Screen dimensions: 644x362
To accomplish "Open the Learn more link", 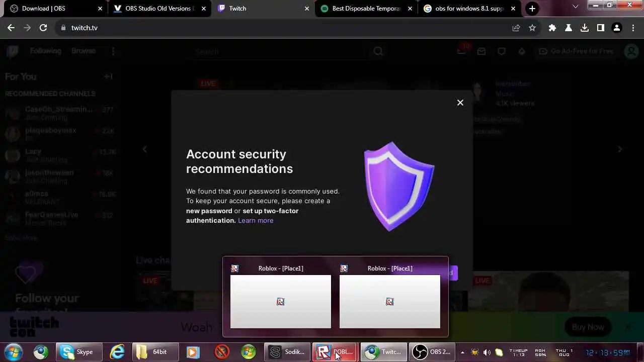I will click(256, 220).
